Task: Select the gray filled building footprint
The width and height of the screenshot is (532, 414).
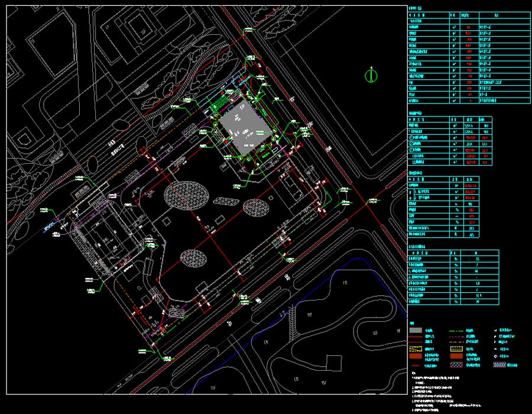Action: (245, 127)
